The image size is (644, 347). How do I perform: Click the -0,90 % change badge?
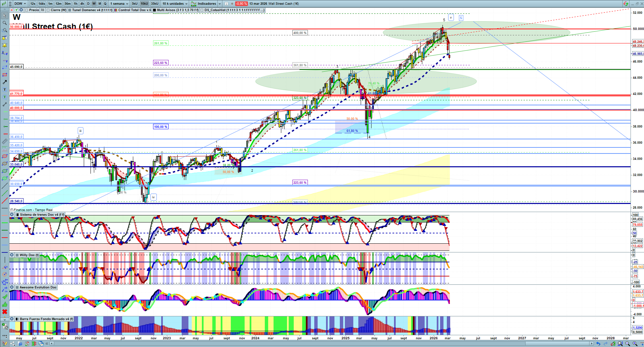tap(241, 4)
